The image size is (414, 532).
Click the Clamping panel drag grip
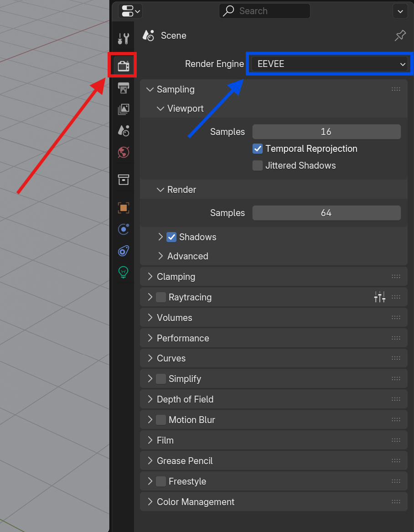[396, 277]
